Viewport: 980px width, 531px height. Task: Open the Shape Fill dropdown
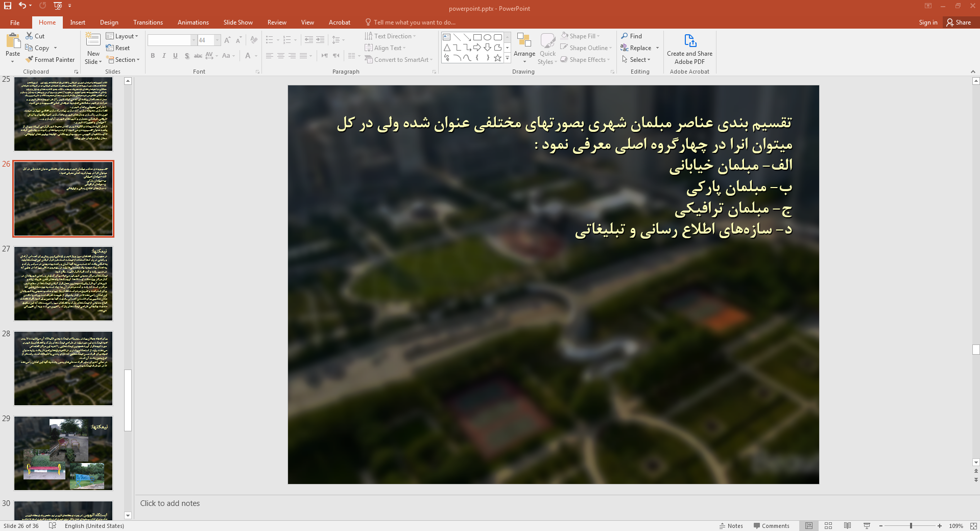[x=580, y=36]
